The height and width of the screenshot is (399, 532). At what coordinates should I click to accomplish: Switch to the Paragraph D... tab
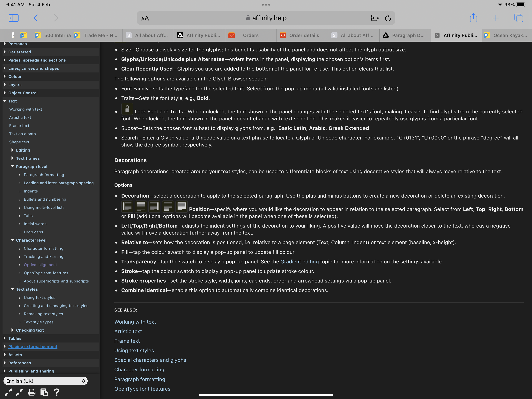tap(405, 35)
